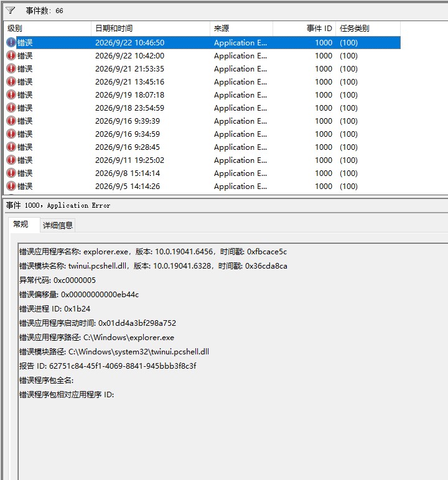The image size is (448, 480).
Task: Click error icon for 2026/9/19 18:07:18 event
Action: (11, 95)
